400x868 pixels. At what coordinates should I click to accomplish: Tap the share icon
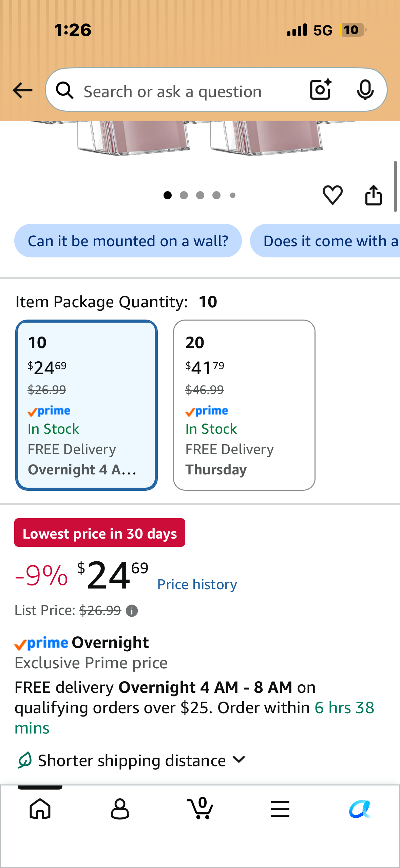pos(374,195)
